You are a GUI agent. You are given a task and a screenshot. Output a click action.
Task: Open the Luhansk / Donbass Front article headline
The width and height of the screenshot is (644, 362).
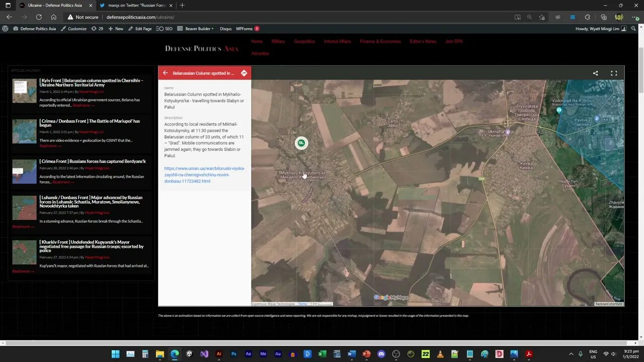tap(91, 202)
